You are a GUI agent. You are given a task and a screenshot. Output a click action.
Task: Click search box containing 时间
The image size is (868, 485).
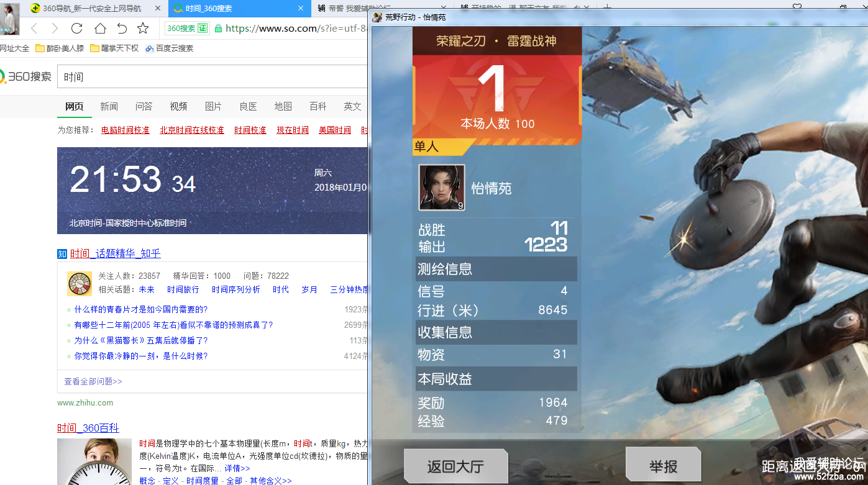tap(212, 77)
